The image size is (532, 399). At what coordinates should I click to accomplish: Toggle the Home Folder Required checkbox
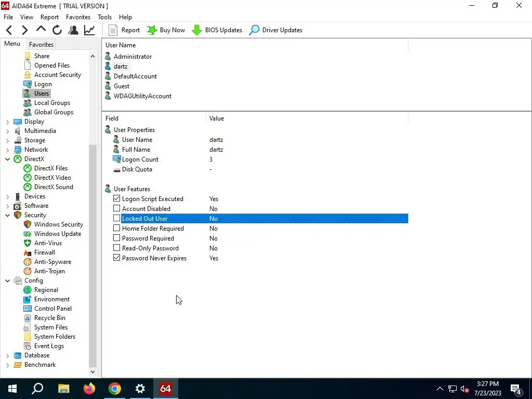click(x=116, y=228)
